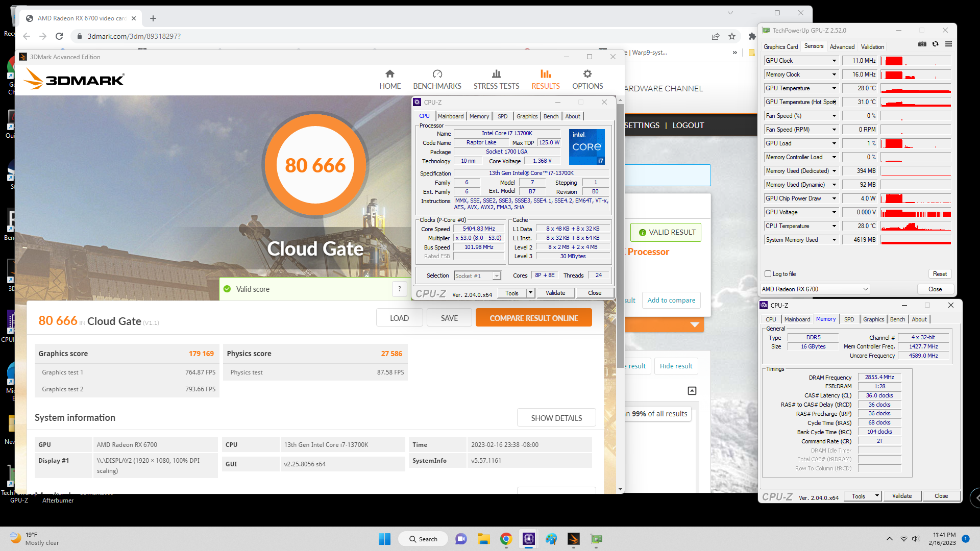Viewport: 980px width, 551px height.
Task: Open the GPU-Z taskbar icon
Action: (x=596, y=539)
